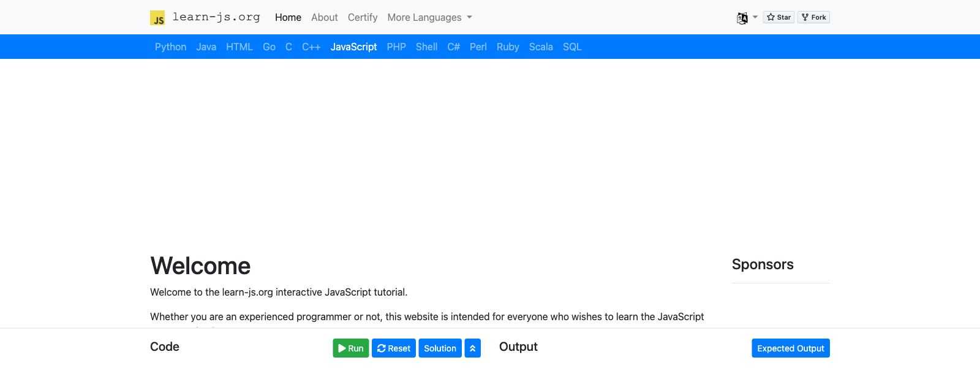Switch to the Scala tutorial

click(541, 47)
